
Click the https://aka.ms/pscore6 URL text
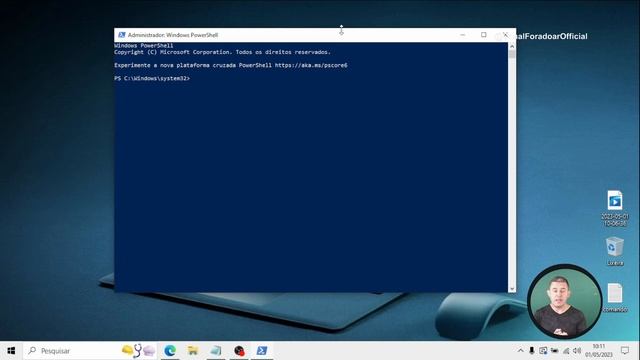pyautogui.click(x=311, y=65)
